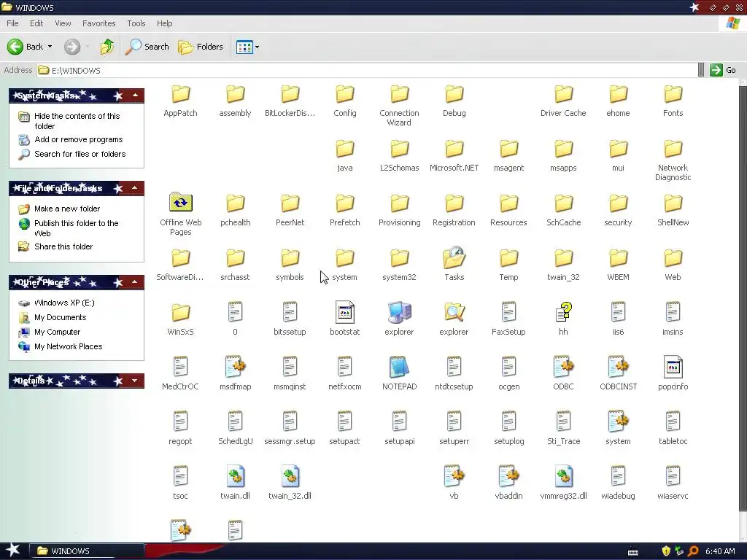Open the Search toolbar button
Screen dimensions: 747x560
(x=147, y=47)
